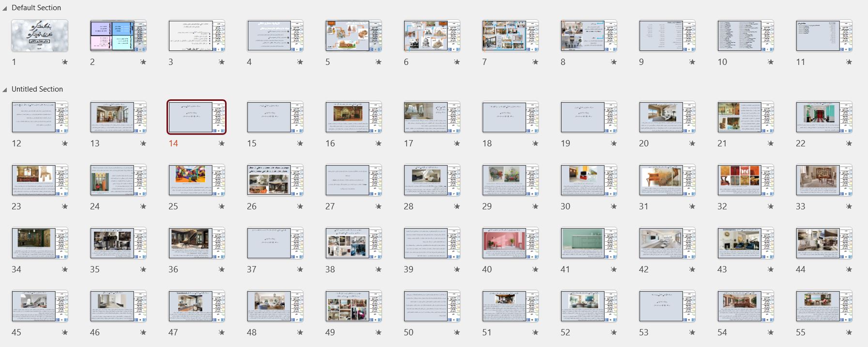The height and width of the screenshot is (347, 868).
Task: Preview transition star under slide 33
Action: click(849, 206)
